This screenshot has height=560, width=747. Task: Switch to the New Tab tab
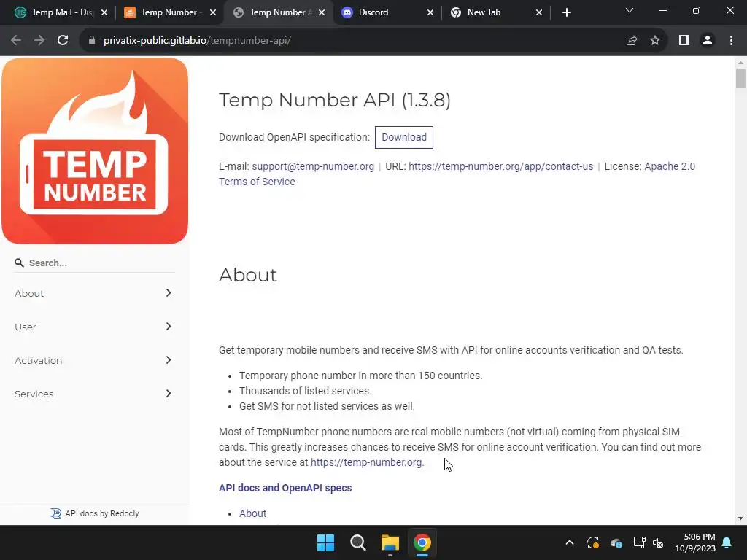point(495,12)
